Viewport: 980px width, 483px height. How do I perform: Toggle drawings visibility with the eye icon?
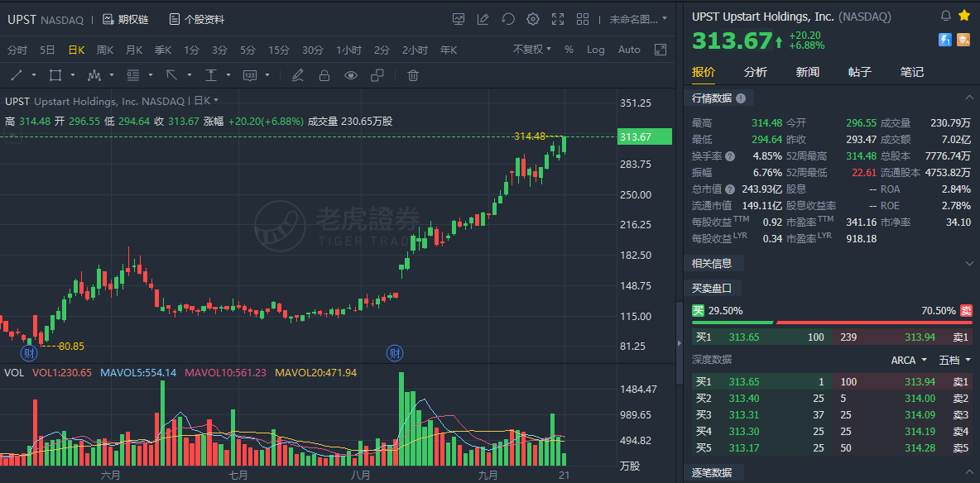pyautogui.click(x=351, y=75)
